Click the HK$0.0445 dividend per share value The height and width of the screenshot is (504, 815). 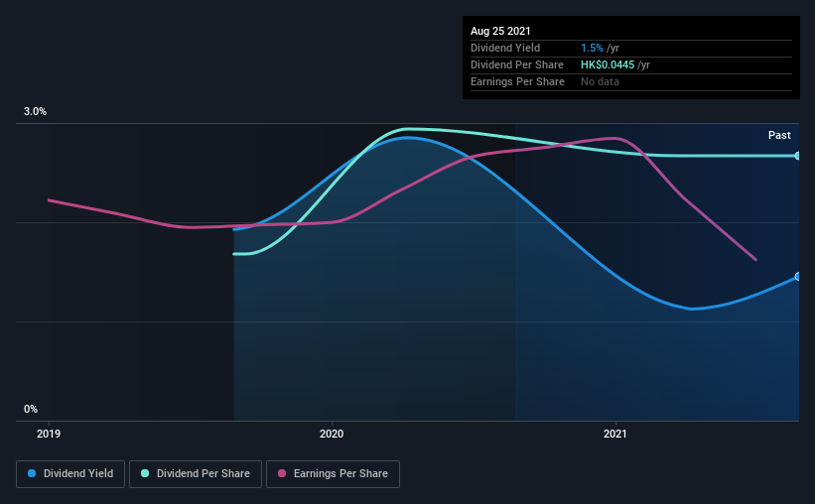point(608,64)
